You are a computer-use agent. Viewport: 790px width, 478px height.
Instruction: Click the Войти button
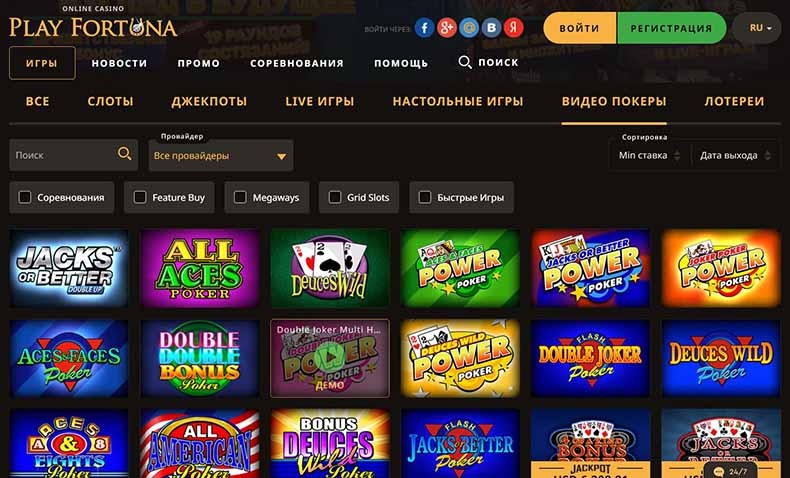580,28
